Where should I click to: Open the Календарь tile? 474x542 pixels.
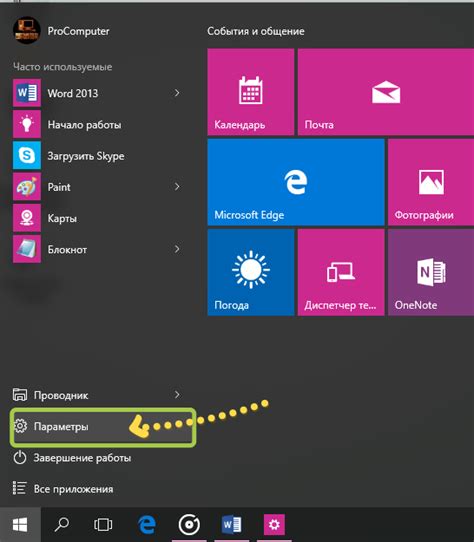(251, 92)
